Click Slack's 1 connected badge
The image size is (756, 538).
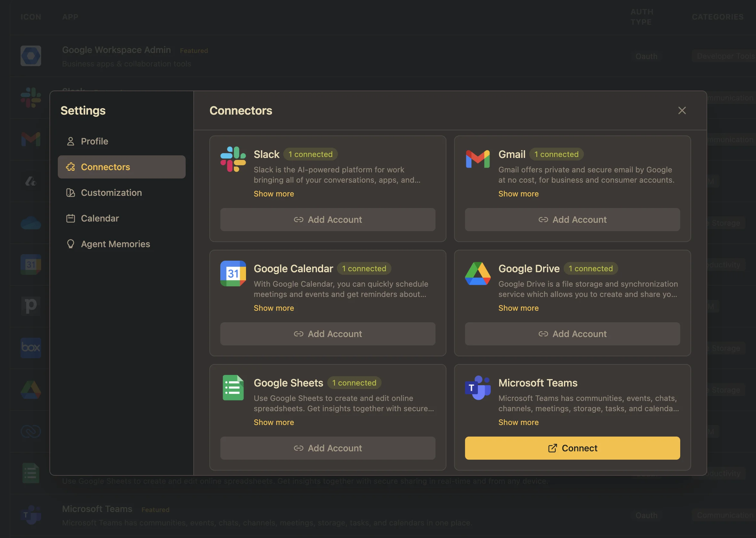pyautogui.click(x=310, y=154)
